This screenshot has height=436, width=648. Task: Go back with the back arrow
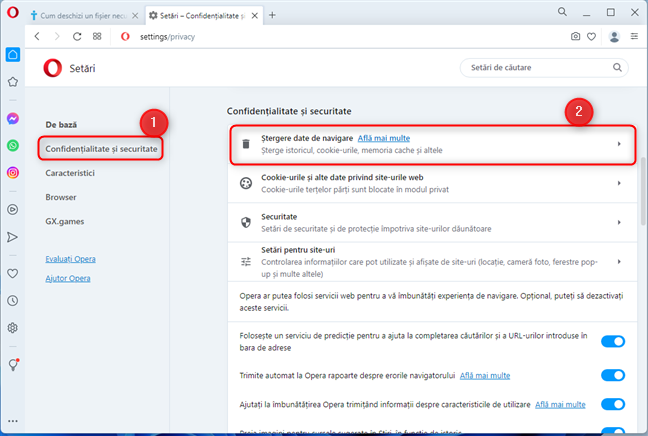tap(37, 36)
